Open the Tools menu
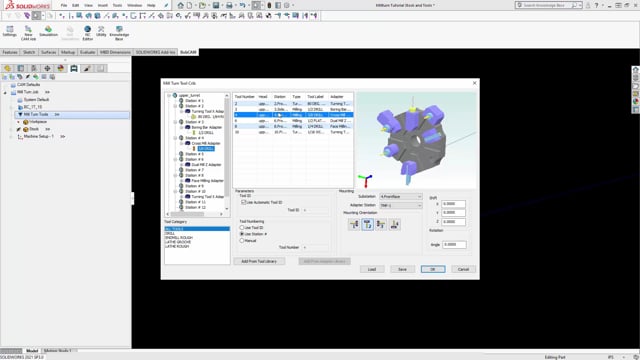640x360 pixels. coord(117,5)
